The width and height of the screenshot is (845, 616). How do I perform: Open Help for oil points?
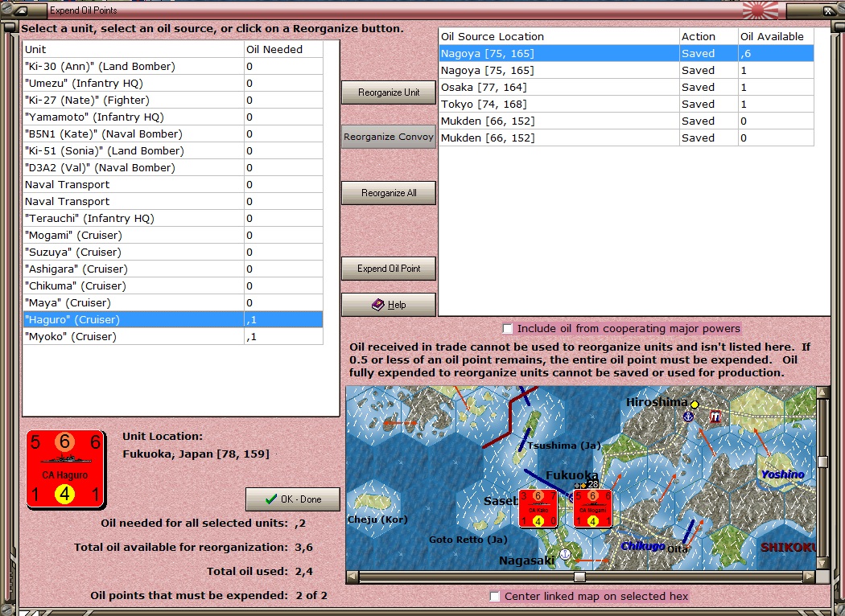point(389,305)
